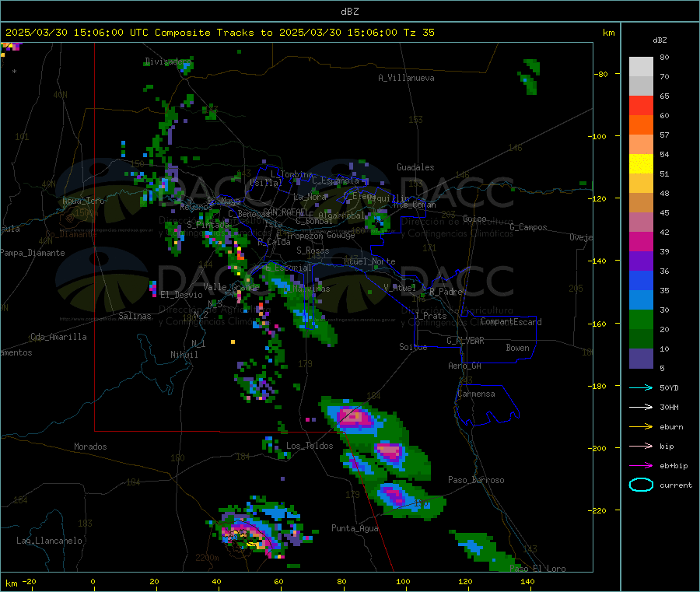Click the 'Punta_Agua' place label

pos(355,528)
